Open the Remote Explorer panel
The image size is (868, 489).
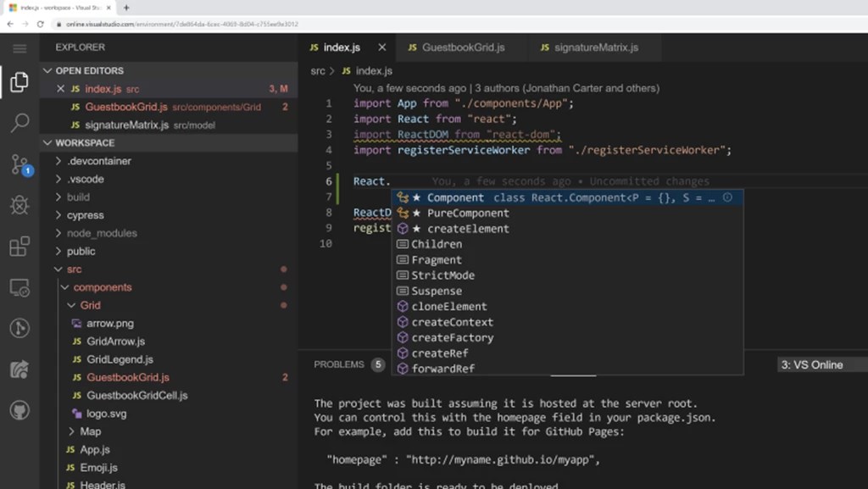click(19, 287)
